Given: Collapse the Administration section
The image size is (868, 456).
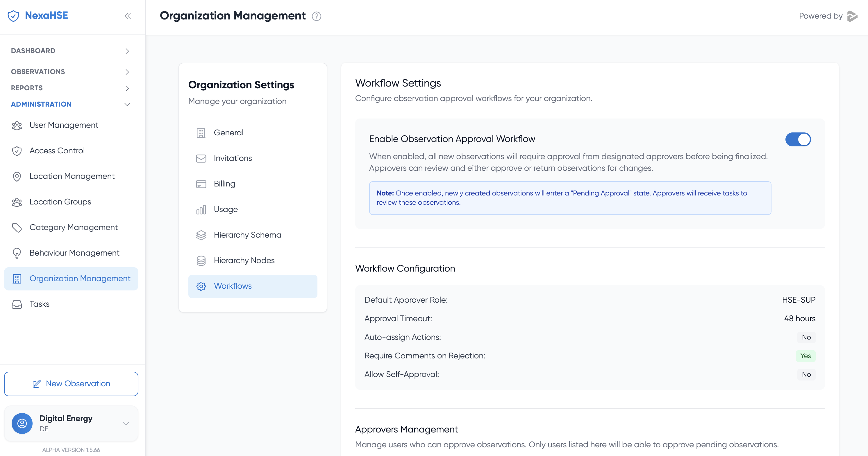Looking at the screenshot, I should pyautogui.click(x=71, y=104).
